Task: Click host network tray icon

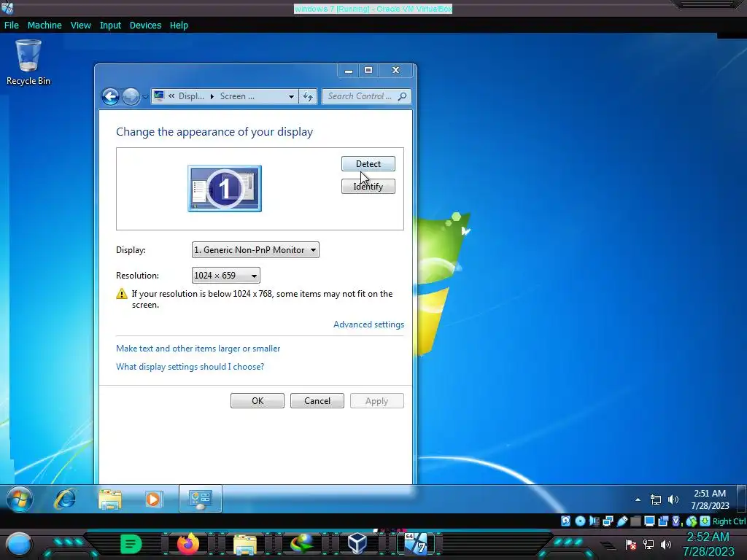Action: tap(649, 544)
